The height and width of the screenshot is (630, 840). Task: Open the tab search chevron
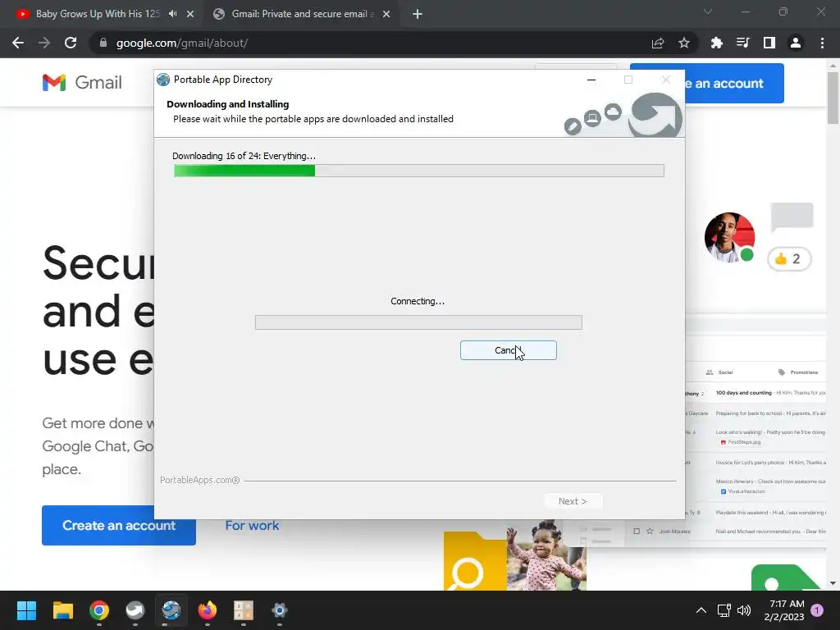(x=708, y=11)
